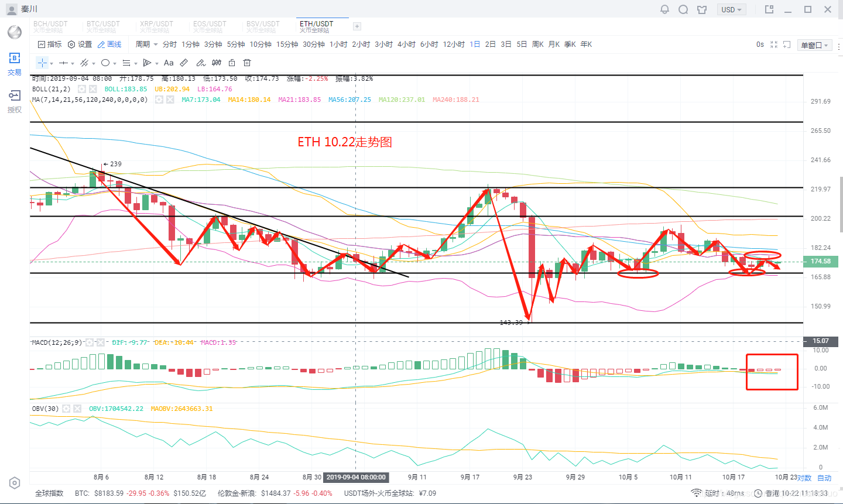Select the parallel channel line tool
This screenshot has height=504, width=843.
(84, 63)
